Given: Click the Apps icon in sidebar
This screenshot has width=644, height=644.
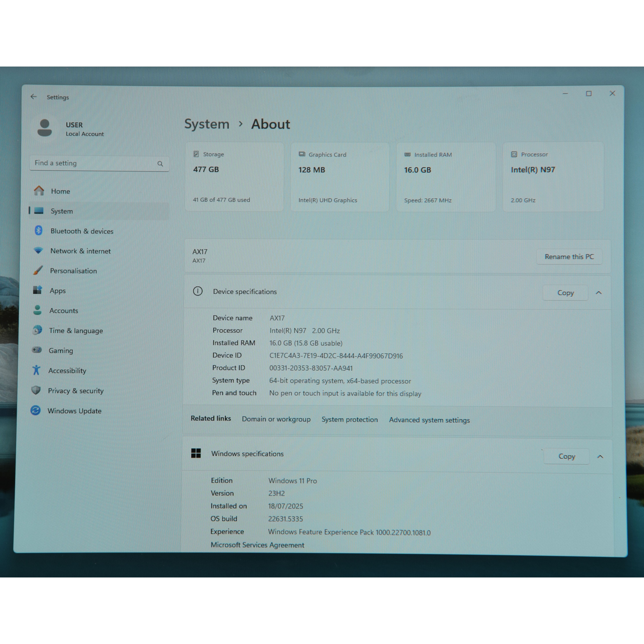Looking at the screenshot, I should tap(37, 290).
